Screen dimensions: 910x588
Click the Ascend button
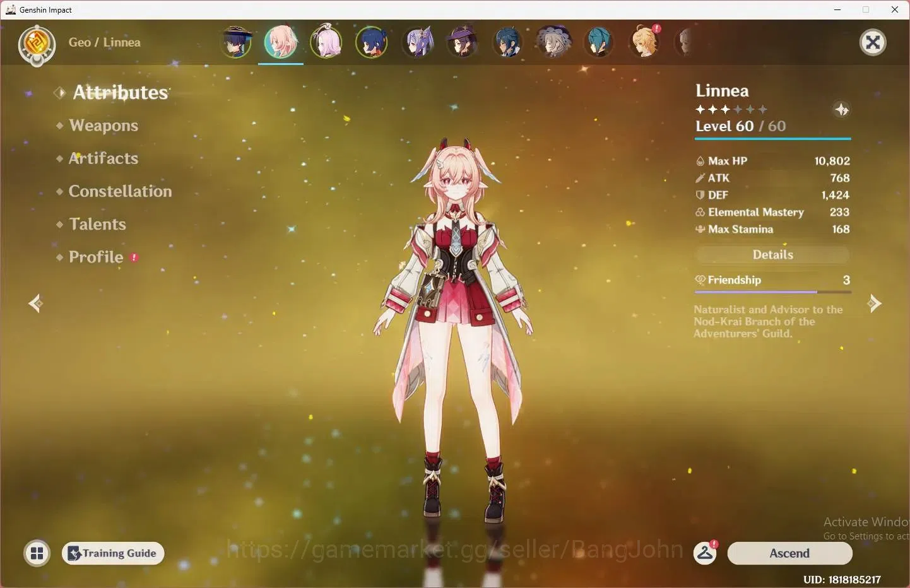[789, 553]
